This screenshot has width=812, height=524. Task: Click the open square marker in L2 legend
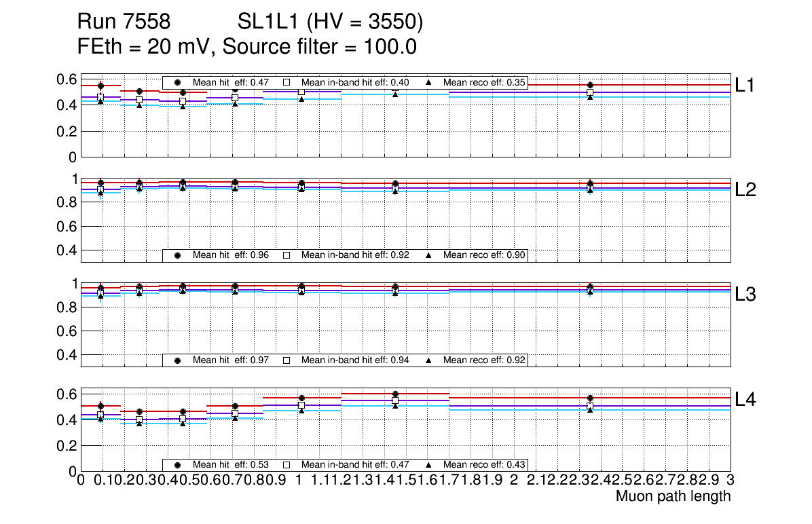287,255
